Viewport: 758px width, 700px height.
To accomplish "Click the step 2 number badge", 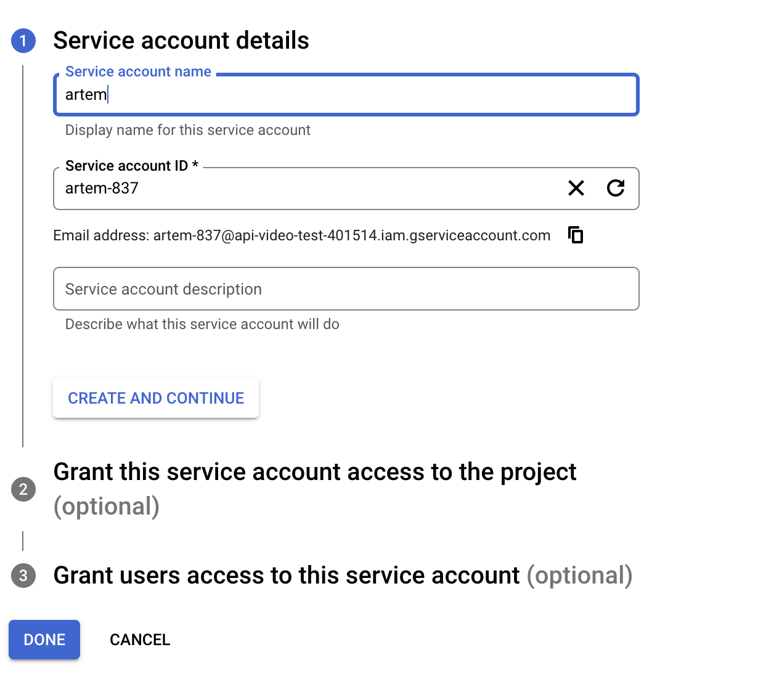I will point(23,489).
